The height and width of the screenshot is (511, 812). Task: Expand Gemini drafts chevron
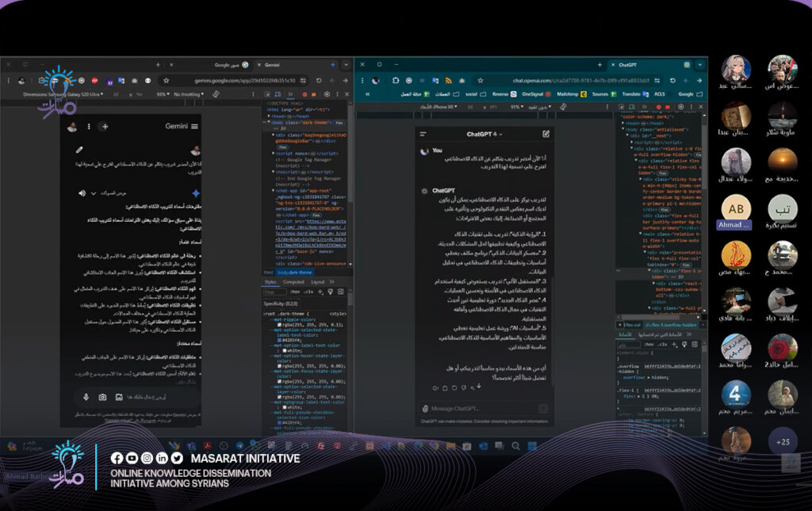[94, 193]
